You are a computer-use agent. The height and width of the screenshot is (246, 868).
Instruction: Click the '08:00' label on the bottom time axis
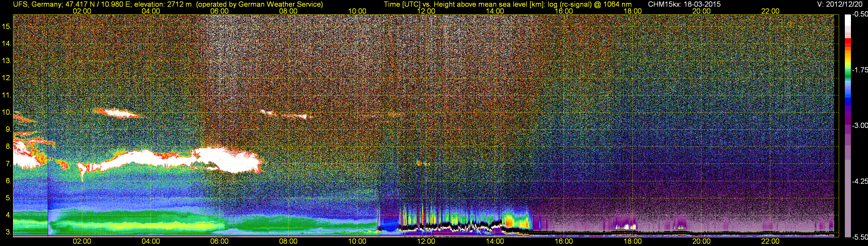pyautogui.click(x=288, y=241)
